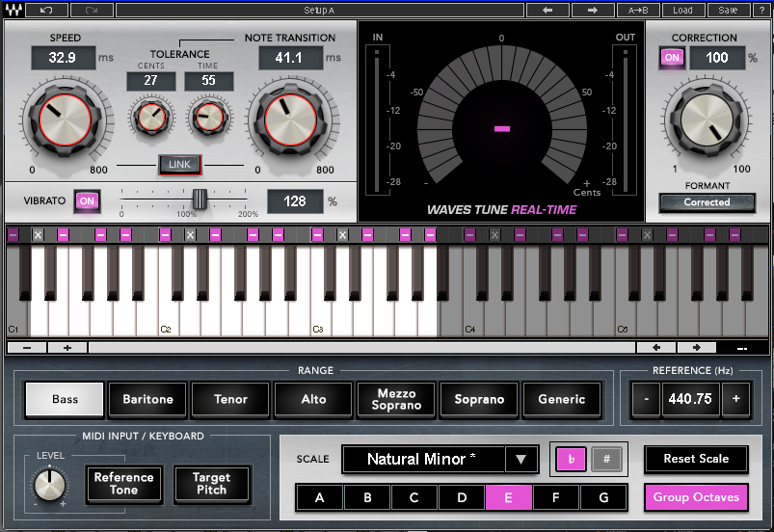
Task: Click the Waves logo icon
Action: click(13, 10)
